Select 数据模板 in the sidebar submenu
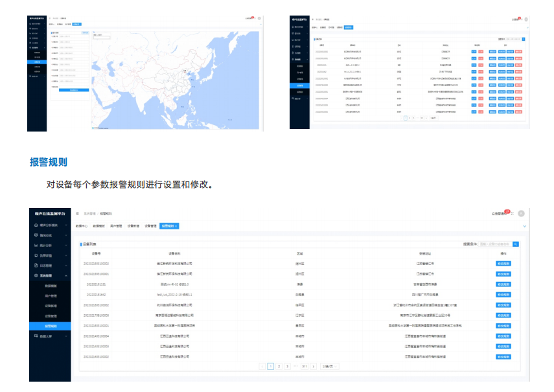The height and width of the screenshot is (392, 554). (x=51, y=286)
